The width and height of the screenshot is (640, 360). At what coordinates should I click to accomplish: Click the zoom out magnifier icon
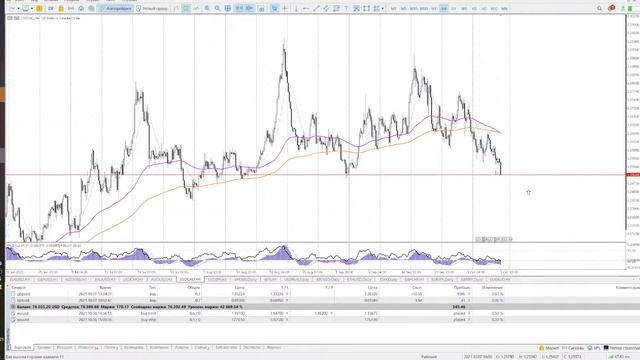[217, 9]
